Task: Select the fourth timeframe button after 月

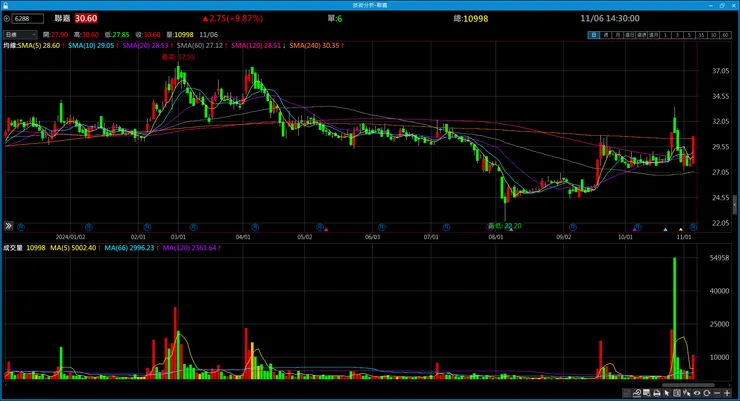Action: point(630,35)
